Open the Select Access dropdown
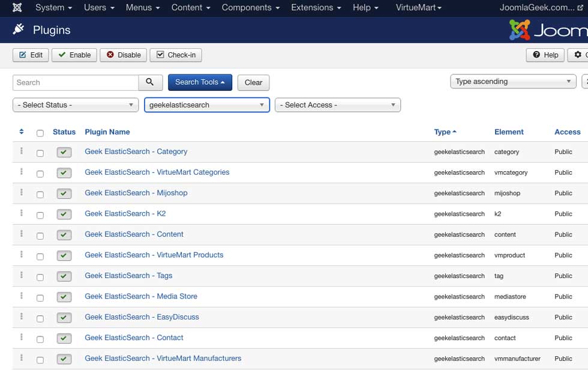Viewport: 588px width, 370px height. (338, 105)
